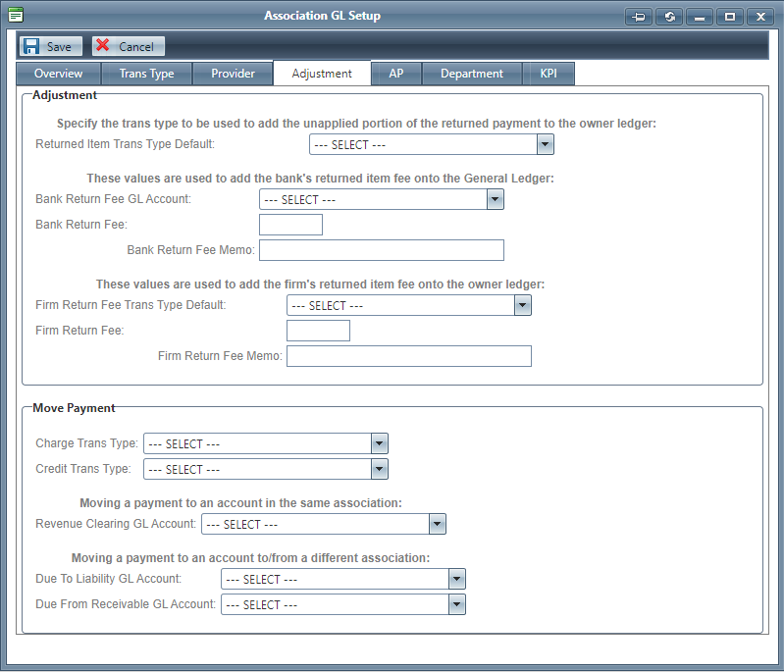784x672 pixels.
Task: Click the 'Firm Return Fee Trans Type Default:' label
Action: point(131,305)
